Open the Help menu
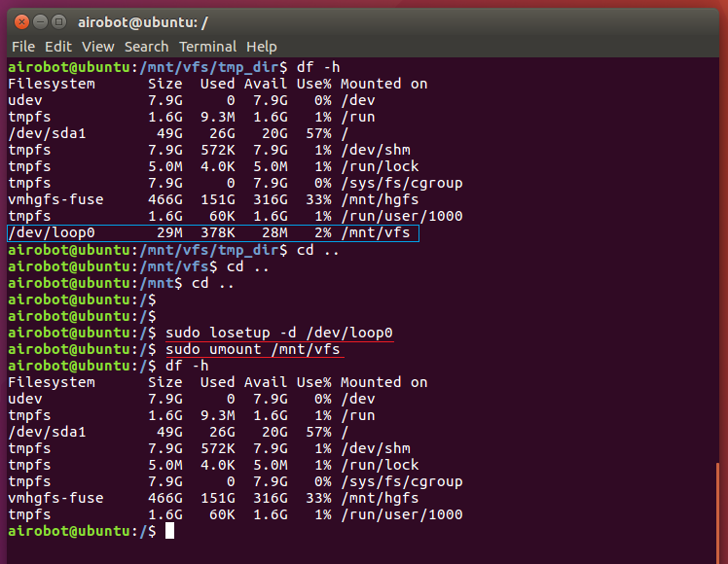728x564 pixels. tap(262, 47)
